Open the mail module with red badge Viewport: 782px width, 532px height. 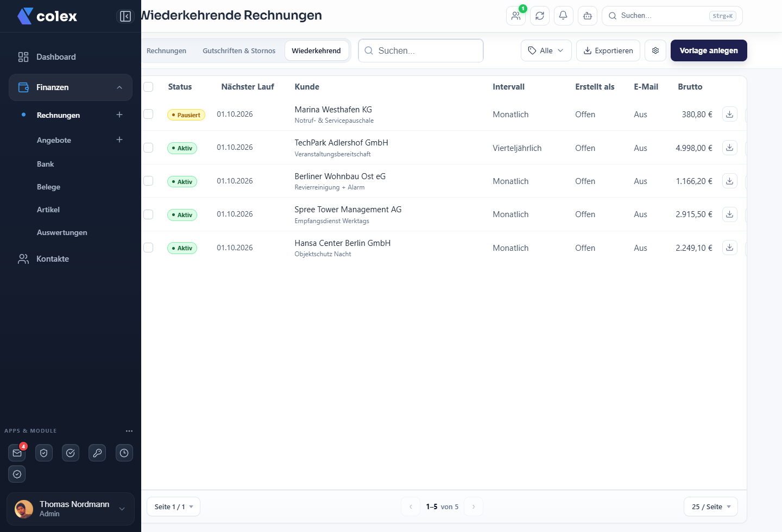tap(17, 453)
